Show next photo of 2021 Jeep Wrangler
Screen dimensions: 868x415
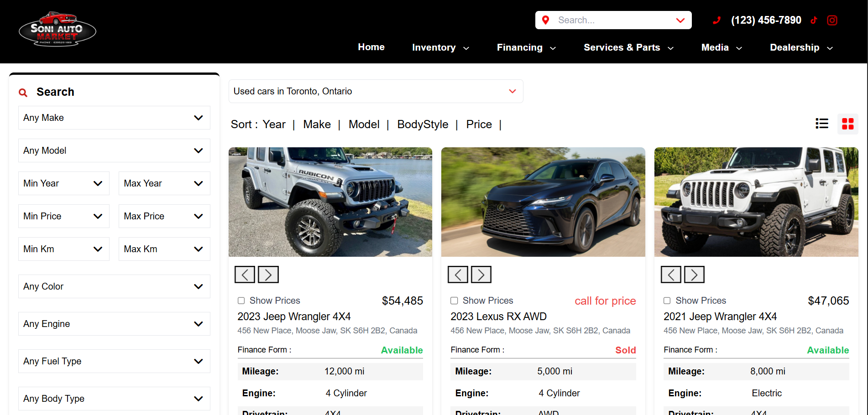pyautogui.click(x=694, y=275)
